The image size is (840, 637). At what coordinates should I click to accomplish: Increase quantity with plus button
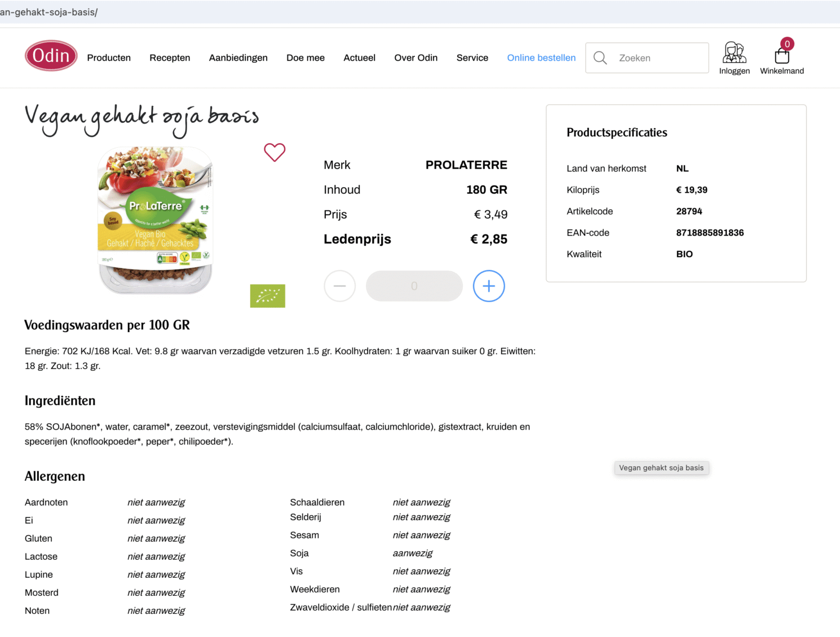489,286
